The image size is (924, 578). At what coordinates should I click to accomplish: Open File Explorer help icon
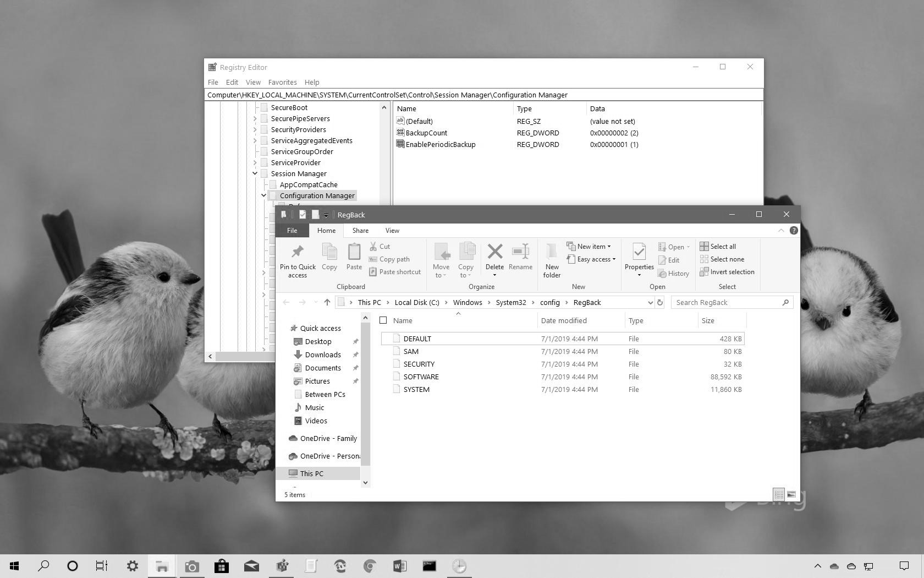tap(794, 231)
